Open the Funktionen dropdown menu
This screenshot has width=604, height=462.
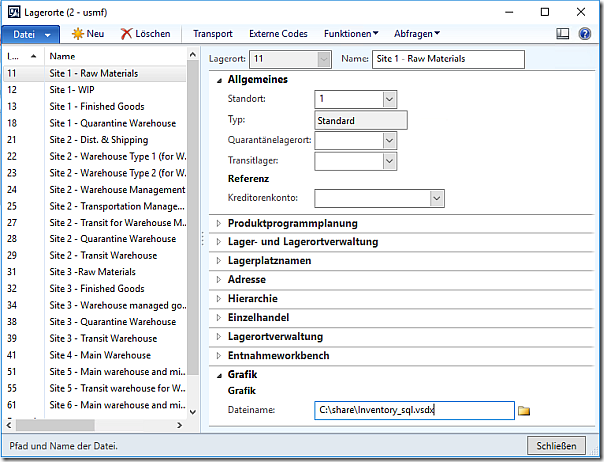[x=351, y=34]
